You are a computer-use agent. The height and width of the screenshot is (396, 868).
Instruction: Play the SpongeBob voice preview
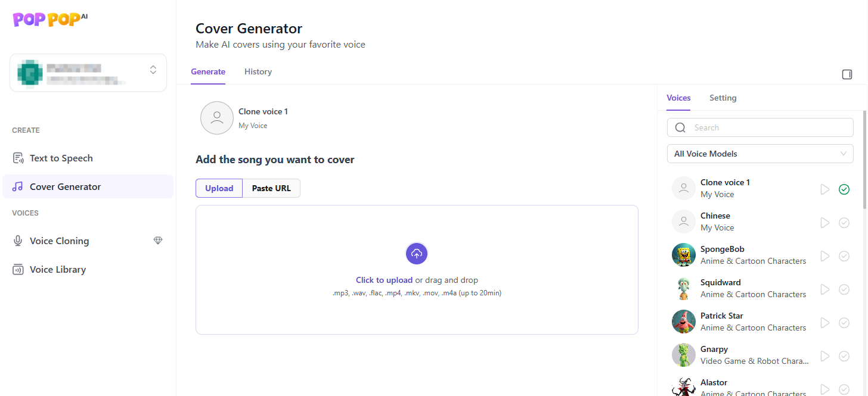(x=825, y=256)
